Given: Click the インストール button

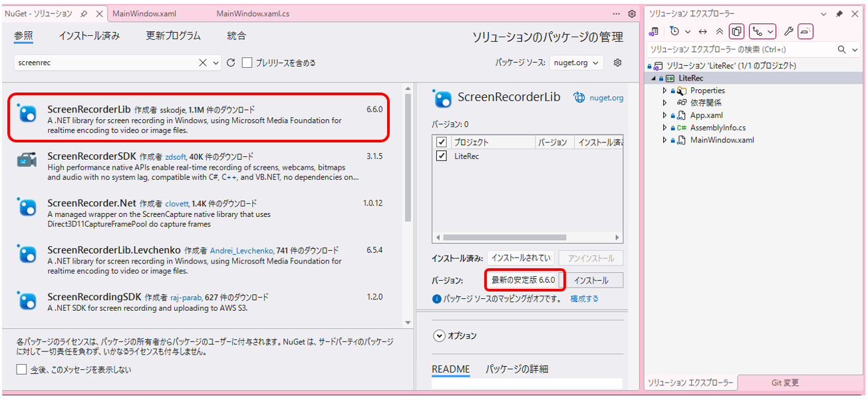Looking at the screenshot, I should [591, 280].
